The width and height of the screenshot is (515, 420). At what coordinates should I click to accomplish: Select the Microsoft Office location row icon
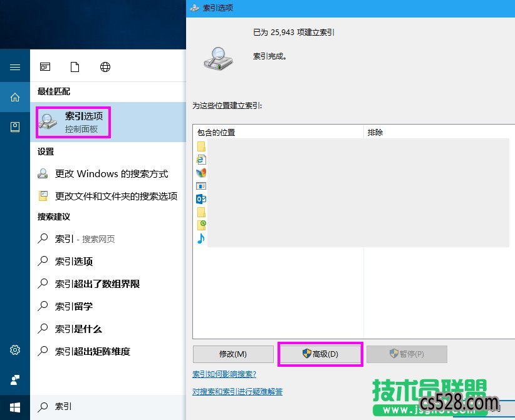point(201,173)
